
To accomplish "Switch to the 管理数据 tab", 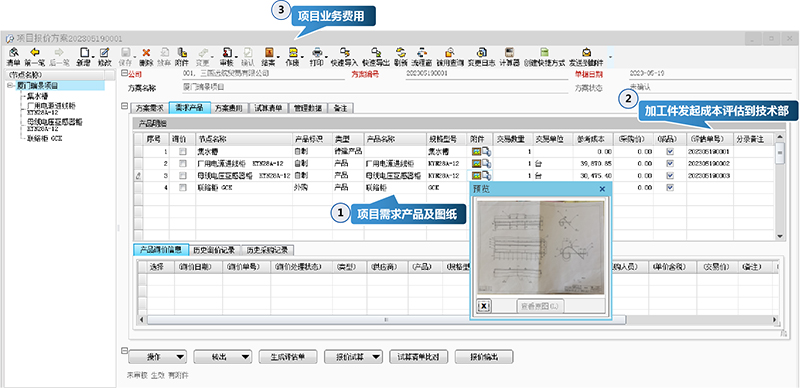I will coord(308,108).
